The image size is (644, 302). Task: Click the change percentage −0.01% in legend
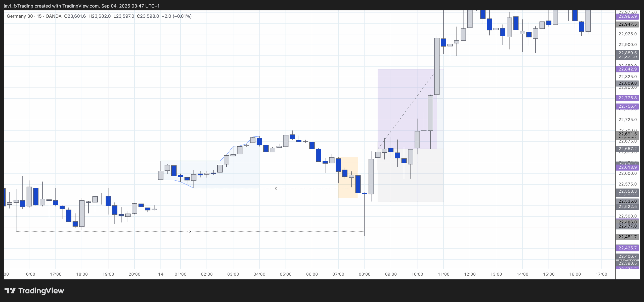[182, 16]
